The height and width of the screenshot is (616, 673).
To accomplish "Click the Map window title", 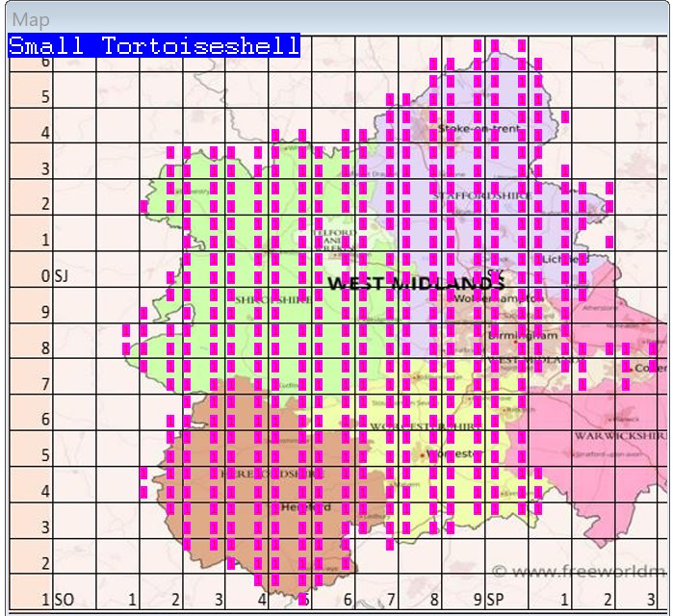I will pos(31,19).
